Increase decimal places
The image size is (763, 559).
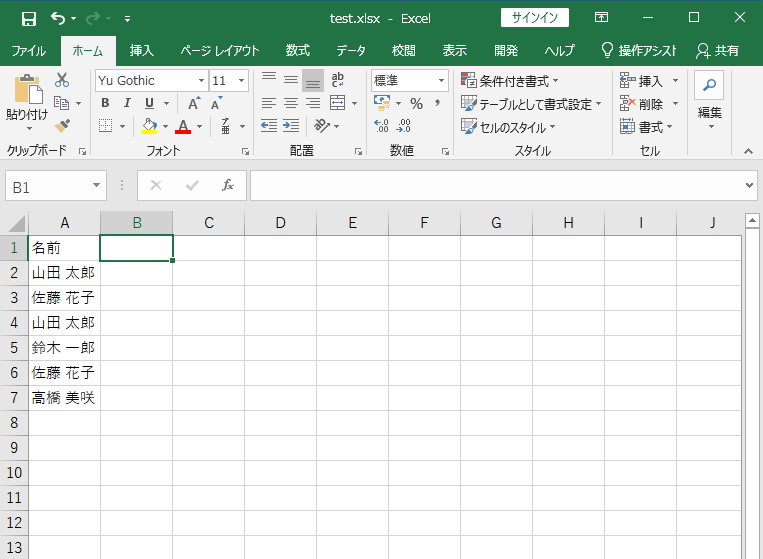[382, 126]
